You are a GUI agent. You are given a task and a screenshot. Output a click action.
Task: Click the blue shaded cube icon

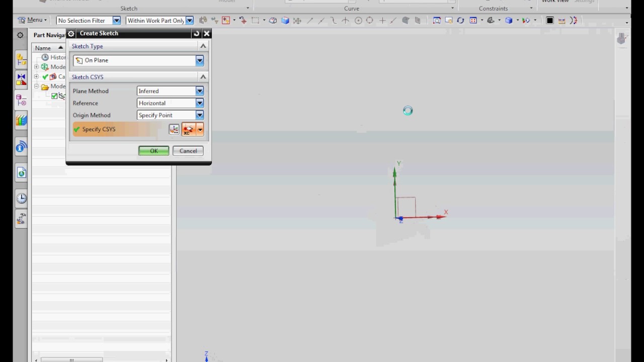285,21
